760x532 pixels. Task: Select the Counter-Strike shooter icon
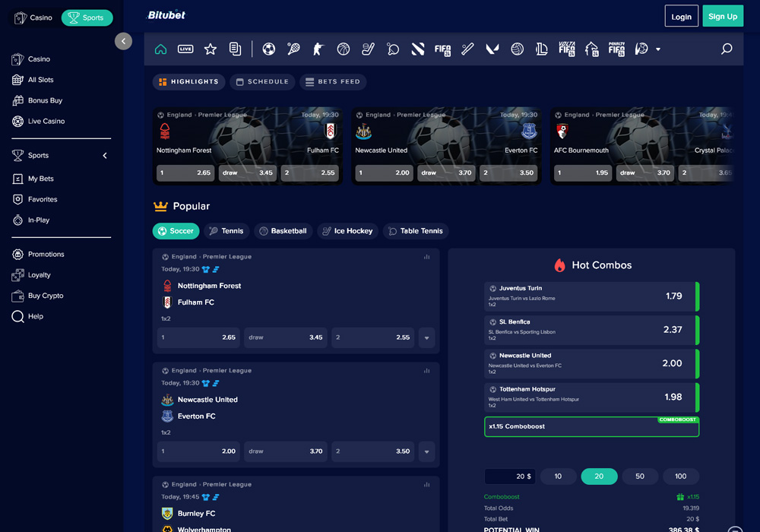tap(318, 49)
